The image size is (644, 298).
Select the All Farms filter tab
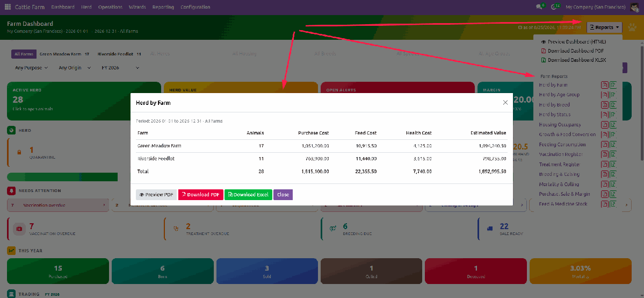coord(24,54)
